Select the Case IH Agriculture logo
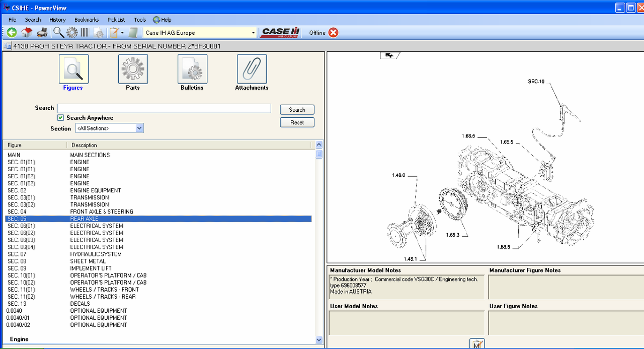Viewport: 644px width, 349px height. 280,33
